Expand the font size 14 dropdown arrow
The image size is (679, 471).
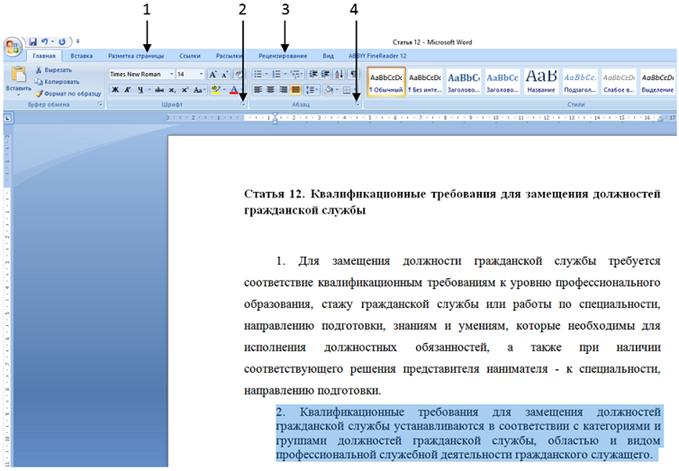click(x=201, y=74)
